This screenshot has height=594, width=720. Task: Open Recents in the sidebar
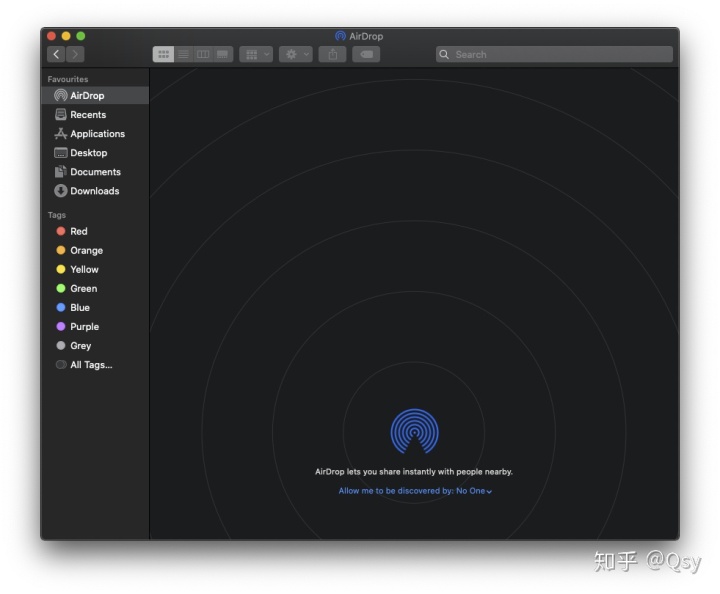pos(95,114)
